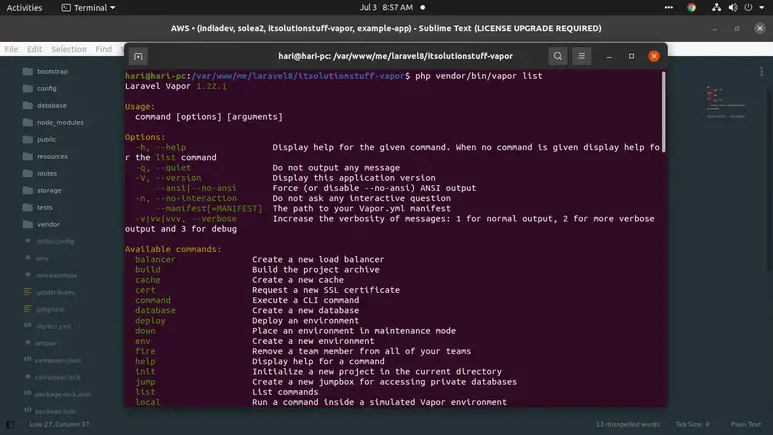Screen dimensions: 773x435
Task: Open the Terminal app menu dropdown
Action: 88,8
